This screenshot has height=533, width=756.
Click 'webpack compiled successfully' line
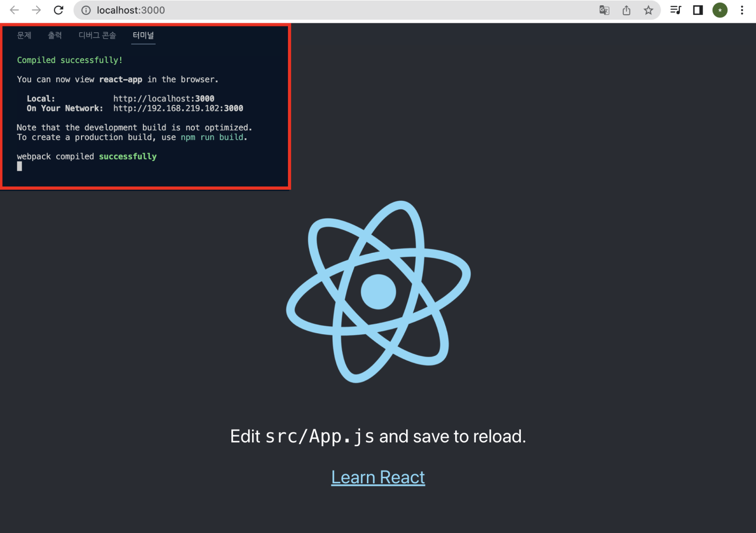point(87,156)
